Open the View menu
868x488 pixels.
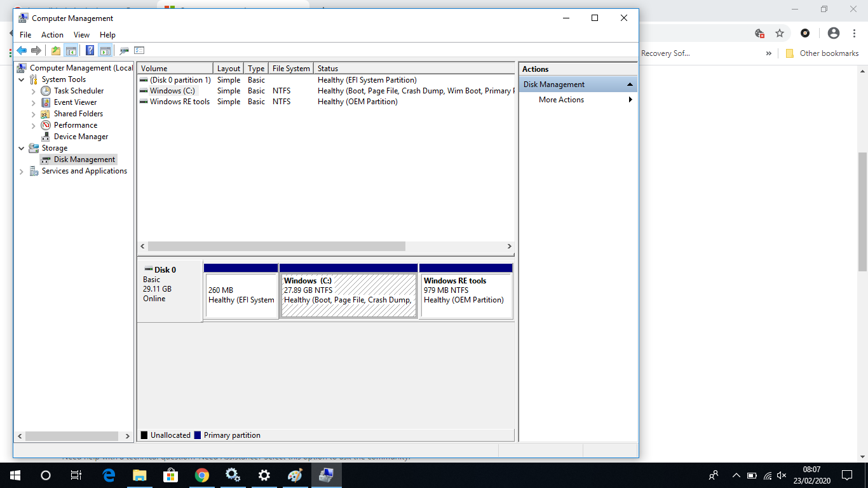tap(81, 35)
